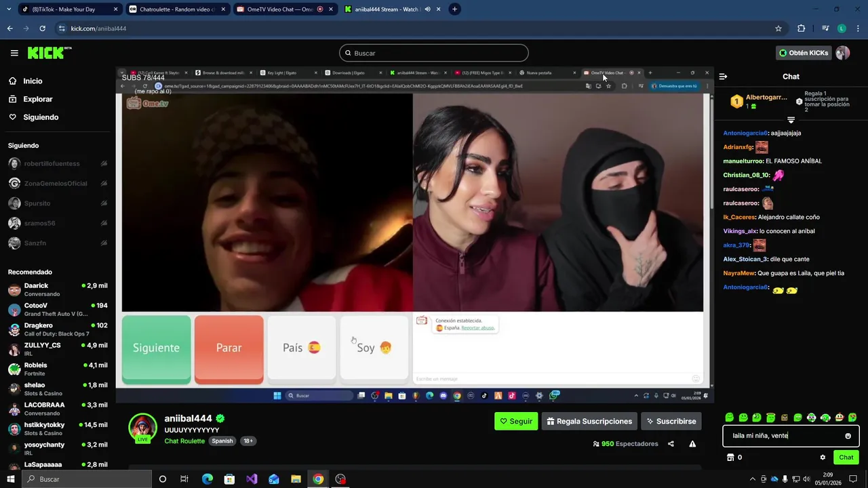
Task: Open yosoychanty recommended channel
Action: [x=58, y=448]
